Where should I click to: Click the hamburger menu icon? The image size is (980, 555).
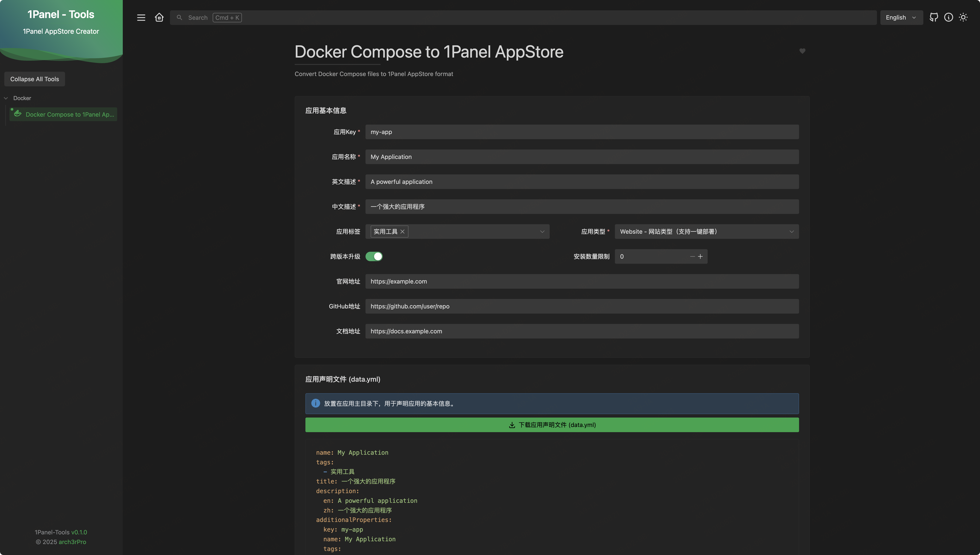pyautogui.click(x=141, y=18)
